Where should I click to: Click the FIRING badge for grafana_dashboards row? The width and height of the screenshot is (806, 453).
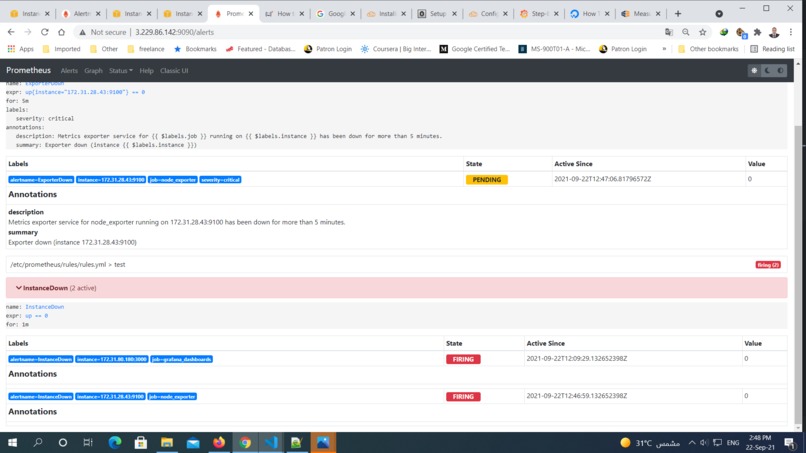click(x=463, y=359)
